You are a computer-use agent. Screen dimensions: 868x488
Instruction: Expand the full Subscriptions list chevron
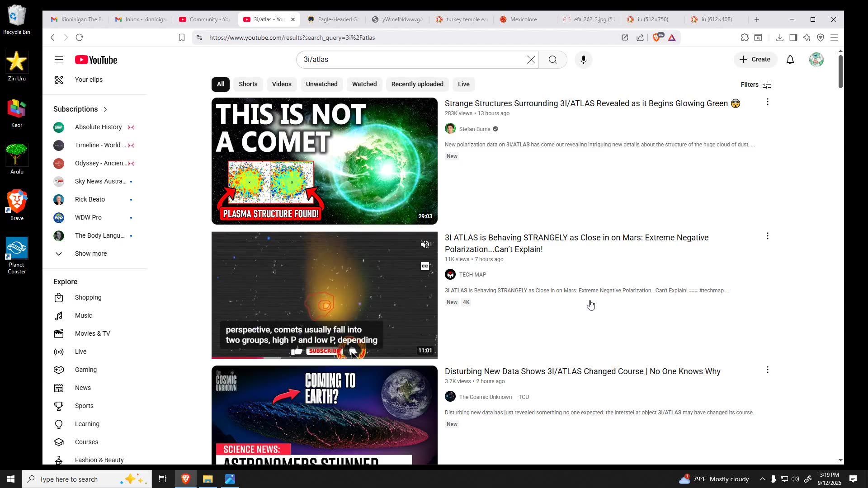click(x=105, y=109)
